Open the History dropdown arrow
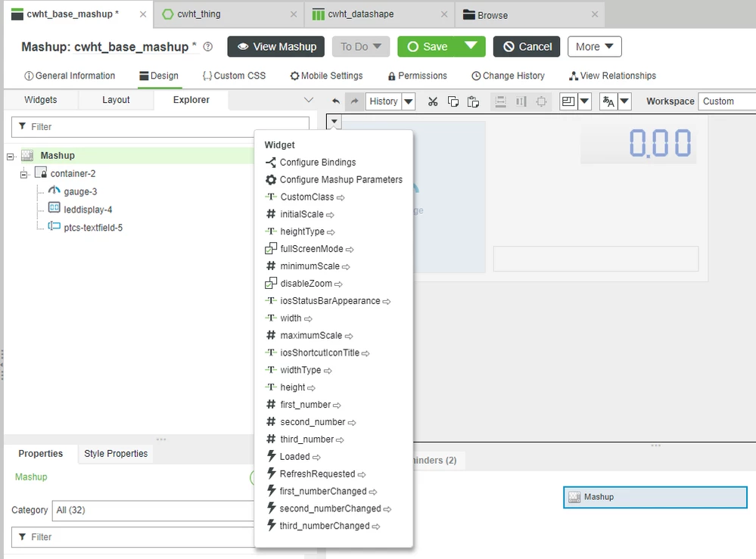 click(409, 101)
